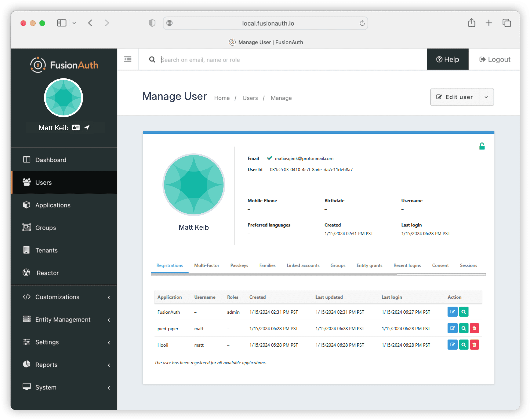Switch to the Multi-Factor tab
Image resolution: width=530 pixels, height=420 pixels.
tap(207, 265)
